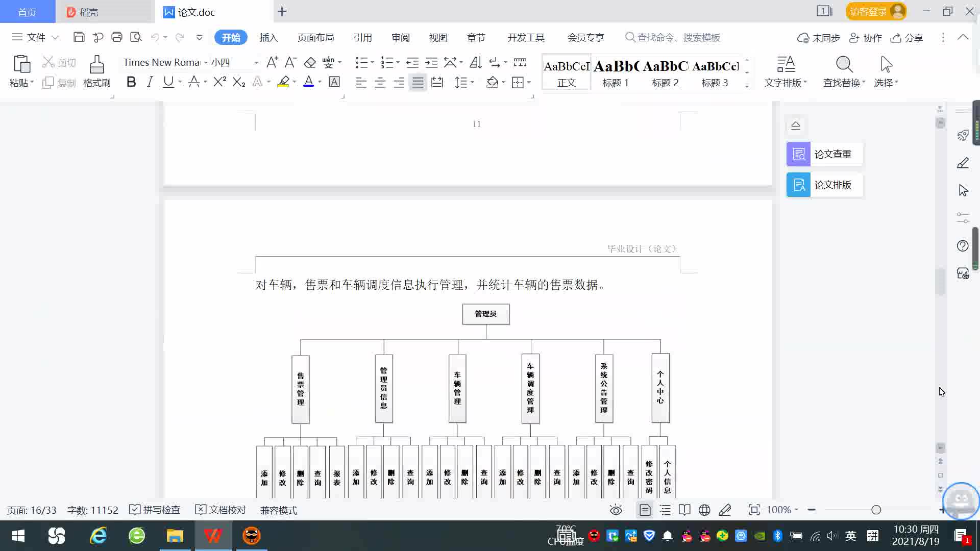Toggle document proofreading (文档校对) option
Image resolution: width=980 pixels, height=551 pixels.
coord(221,510)
